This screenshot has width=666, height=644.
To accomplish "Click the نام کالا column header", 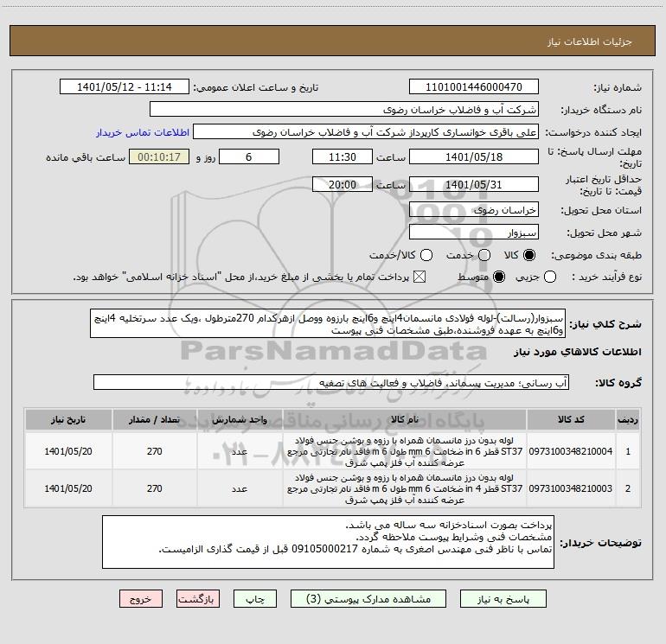I will click(405, 419).
